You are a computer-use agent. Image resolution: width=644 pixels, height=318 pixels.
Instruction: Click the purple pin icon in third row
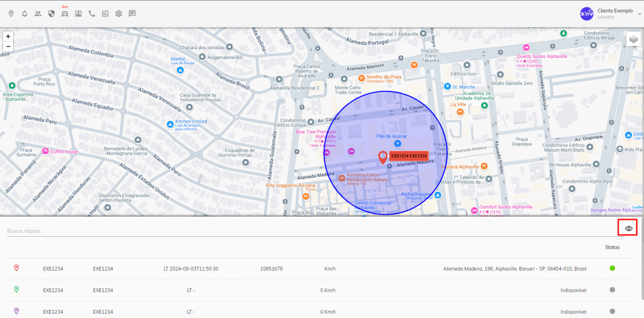(16, 311)
